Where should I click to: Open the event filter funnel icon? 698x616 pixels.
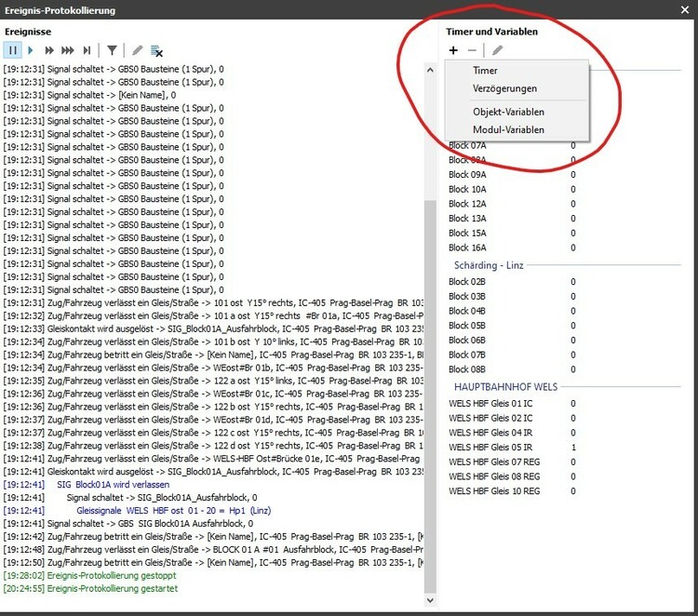pyautogui.click(x=112, y=50)
